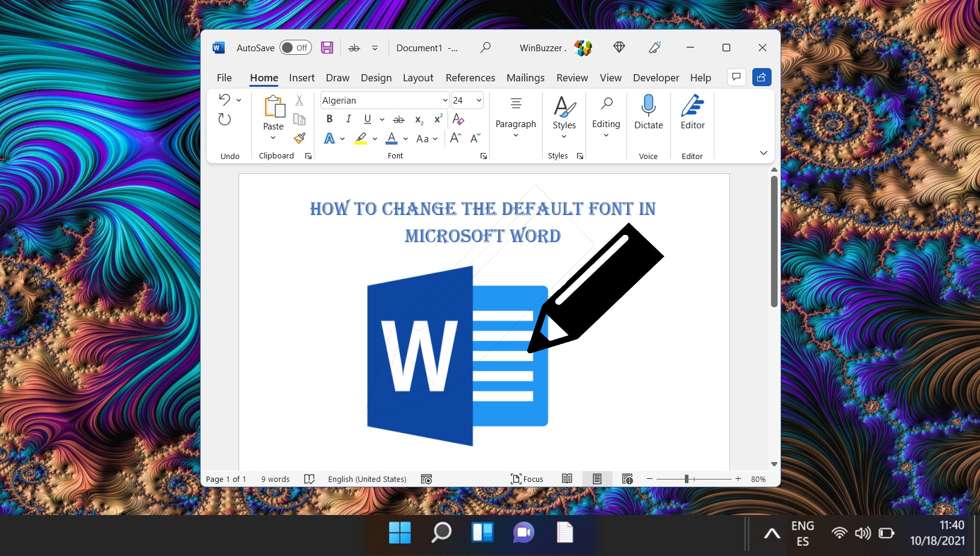Toggle Bold formatting
The image size is (980, 556).
[x=329, y=119]
